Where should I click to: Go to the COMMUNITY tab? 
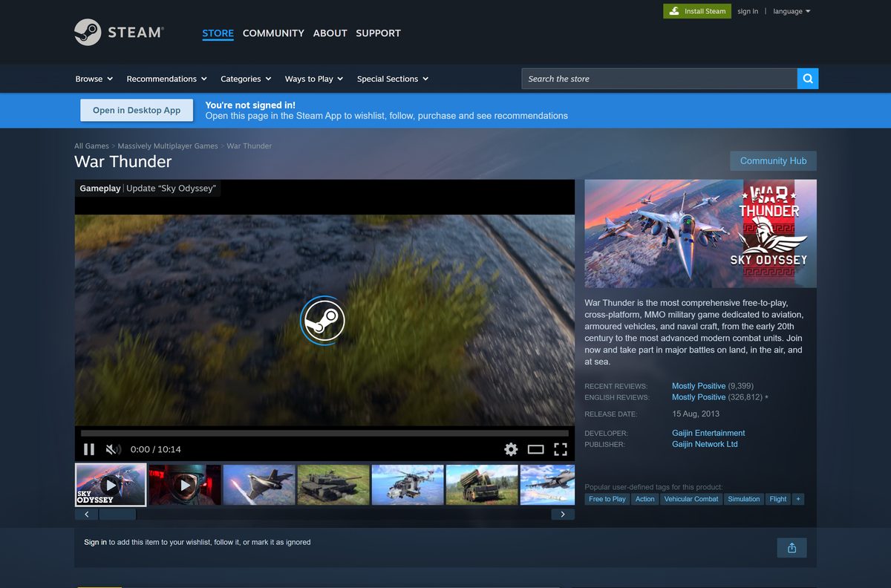(273, 33)
